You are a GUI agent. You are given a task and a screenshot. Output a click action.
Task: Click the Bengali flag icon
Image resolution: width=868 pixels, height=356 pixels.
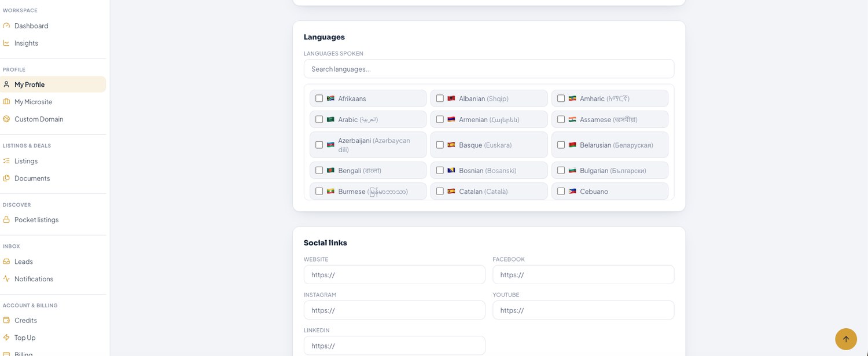(331, 170)
